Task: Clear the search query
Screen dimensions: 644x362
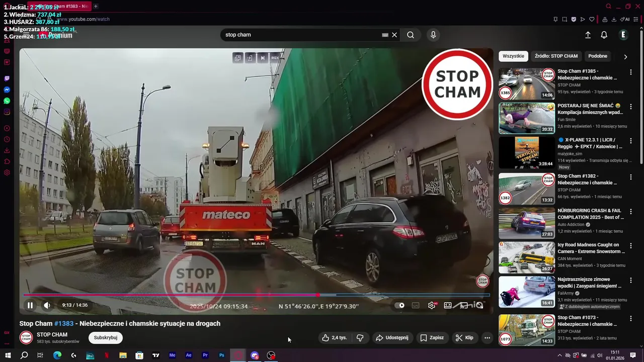Action: point(394,35)
